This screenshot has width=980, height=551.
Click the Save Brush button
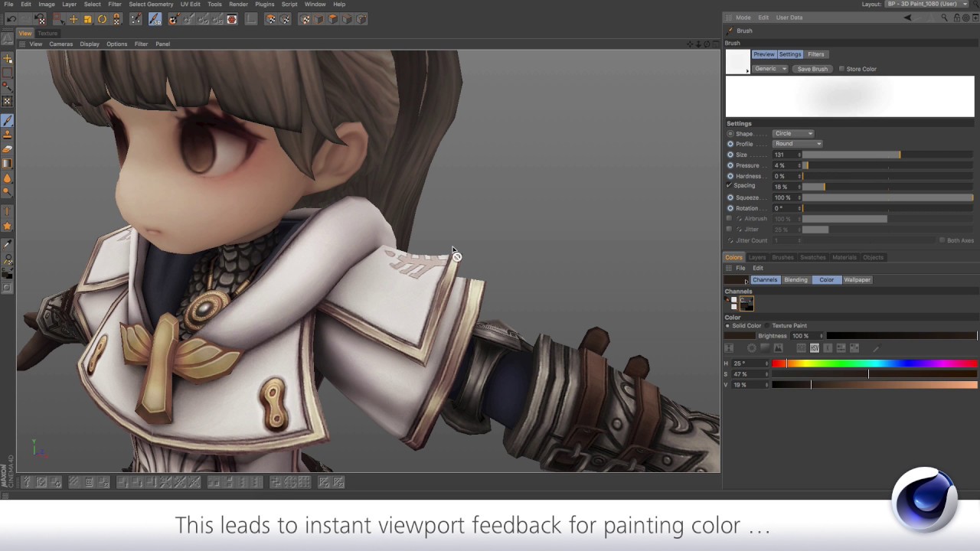pyautogui.click(x=812, y=69)
